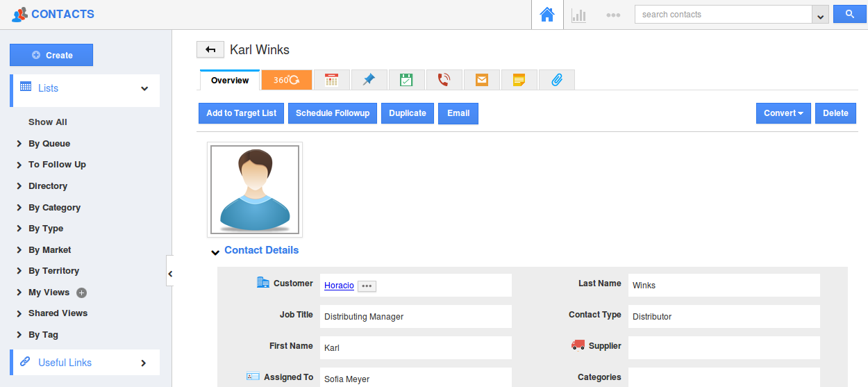Collapse the Contact Details section
Screen dimensions: 868x387
coord(215,252)
